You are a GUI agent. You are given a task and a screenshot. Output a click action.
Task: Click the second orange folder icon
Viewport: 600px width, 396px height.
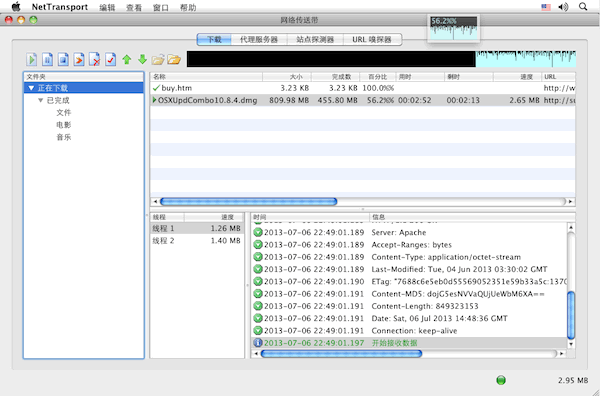[x=174, y=60]
